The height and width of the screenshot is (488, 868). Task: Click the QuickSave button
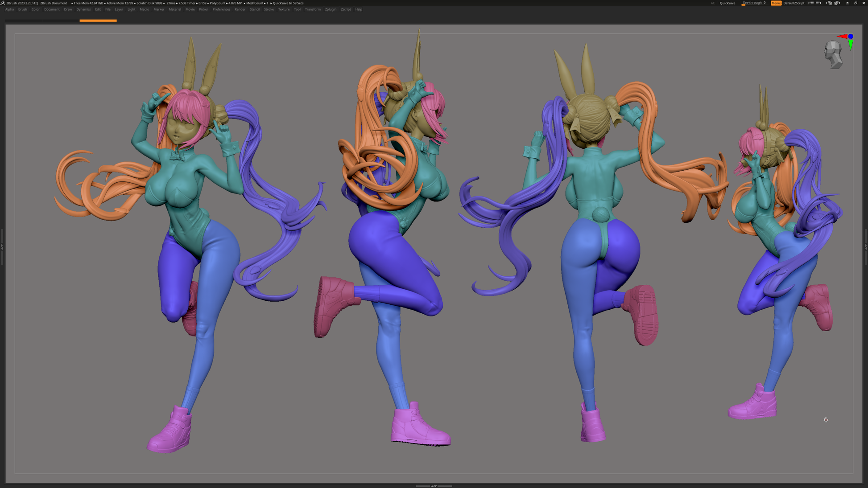coord(727,3)
